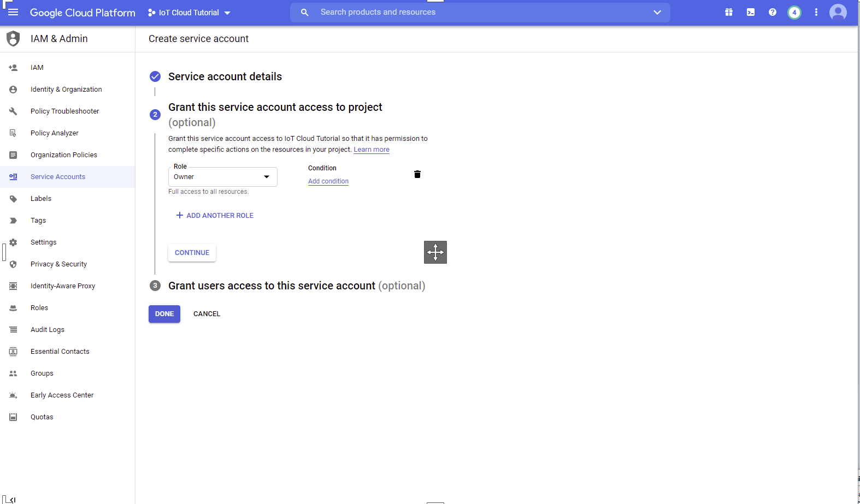The height and width of the screenshot is (504, 860).
Task: Click the Privacy & Security shield icon
Action: [x=13, y=264]
